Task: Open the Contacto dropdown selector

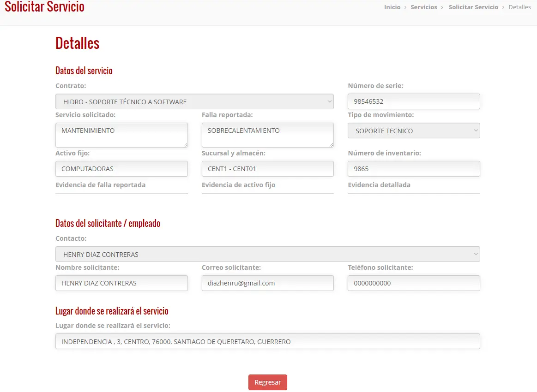Action: (267, 254)
